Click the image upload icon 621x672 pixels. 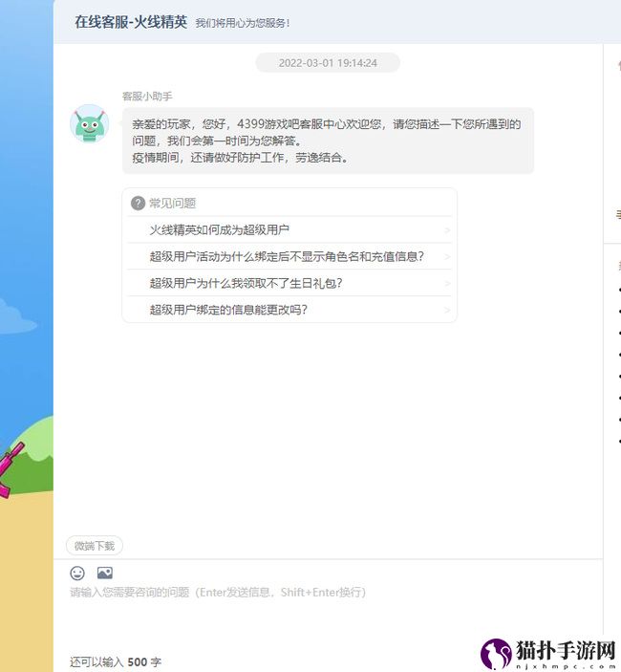tap(105, 573)
